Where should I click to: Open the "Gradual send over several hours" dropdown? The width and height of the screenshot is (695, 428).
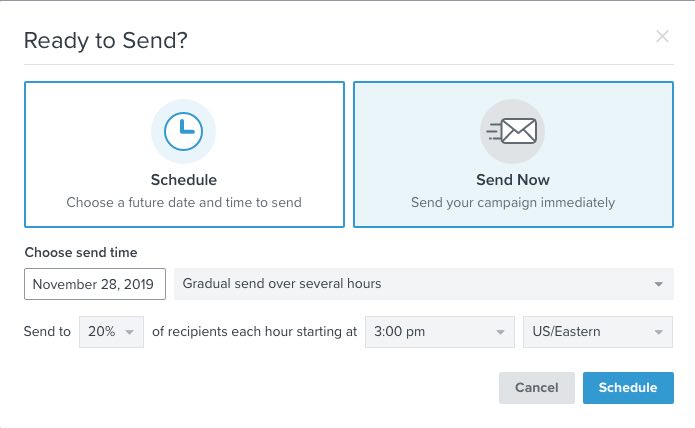point(423,284)
